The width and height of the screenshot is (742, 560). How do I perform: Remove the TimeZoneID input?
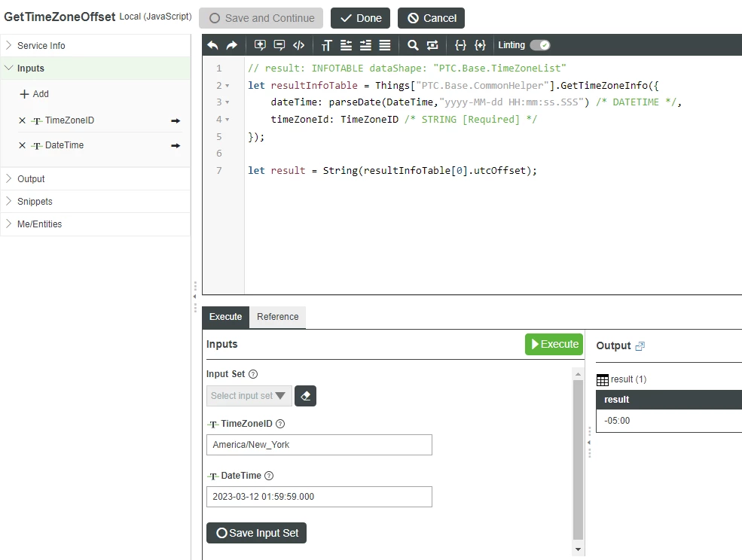coord(23,120)
